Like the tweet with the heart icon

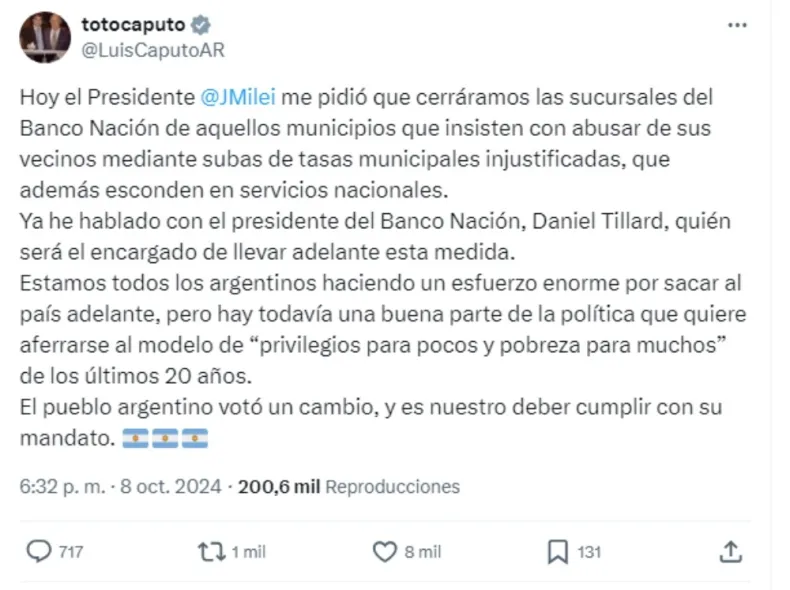(384, 551)
